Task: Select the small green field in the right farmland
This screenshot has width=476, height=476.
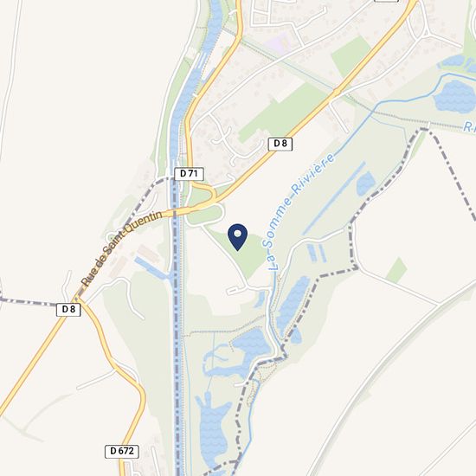Action: (x=396, y=270)
